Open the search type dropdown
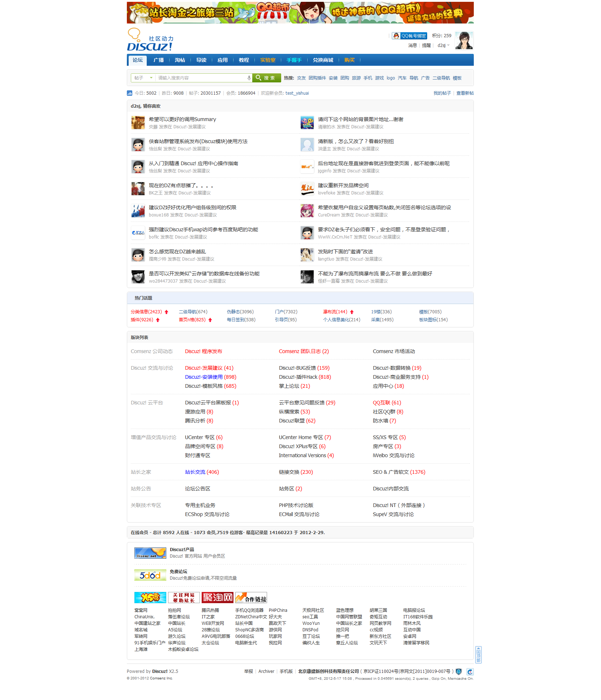Viewport: 601px width, 700px height. click(143, 78)
